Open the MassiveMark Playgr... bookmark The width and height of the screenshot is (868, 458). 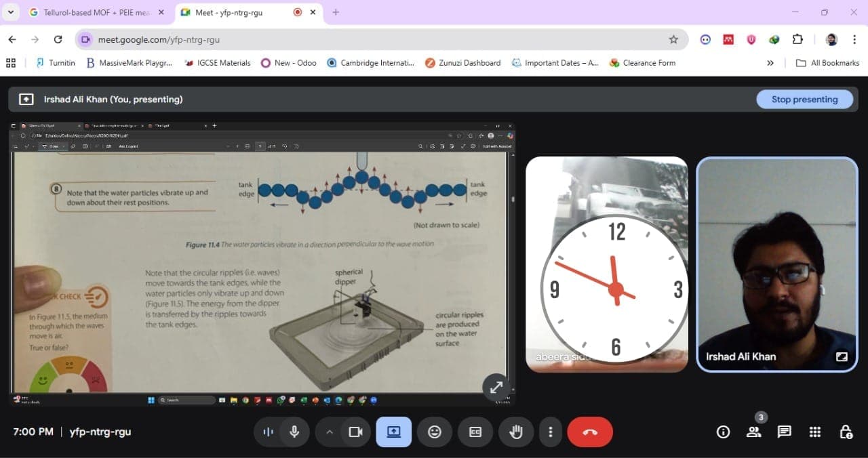129,63
